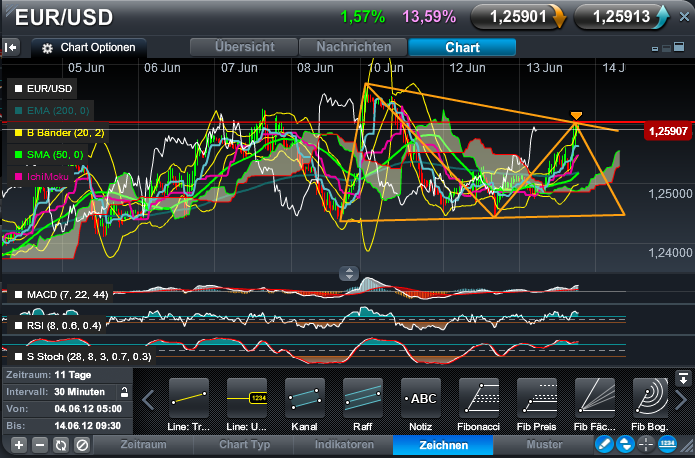Pick the Raff regression channel tool
The width and height of the screenshot is (695, 458).
[363, 398]
